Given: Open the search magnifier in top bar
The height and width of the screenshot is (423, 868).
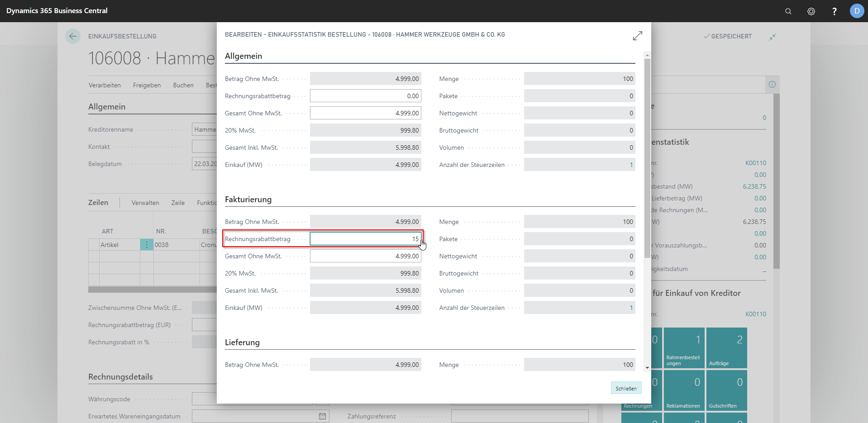Looking at the screenshot, I should click(x=788, y=11).
